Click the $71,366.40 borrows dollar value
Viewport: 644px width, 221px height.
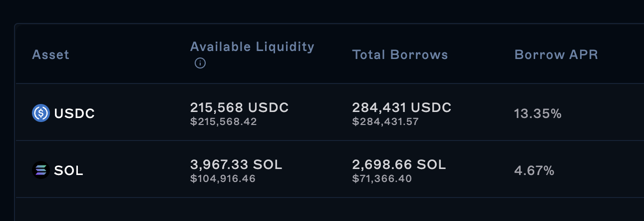(x=382, y=178)
